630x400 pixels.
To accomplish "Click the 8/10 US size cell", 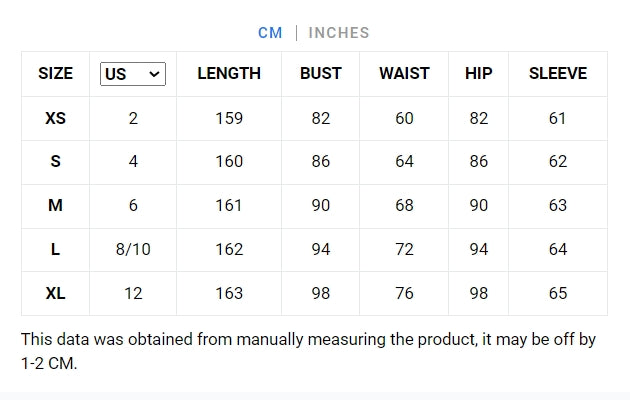I will point(133,250).
